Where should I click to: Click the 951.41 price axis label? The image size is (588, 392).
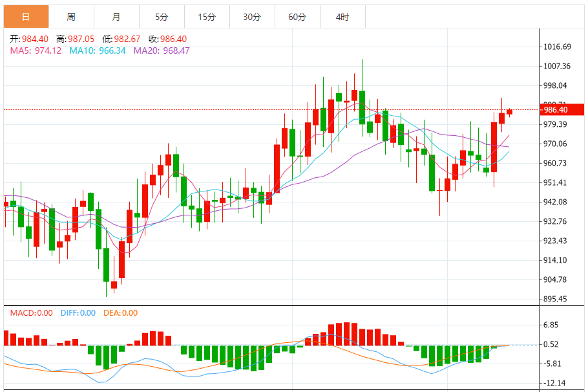[556, 182]
